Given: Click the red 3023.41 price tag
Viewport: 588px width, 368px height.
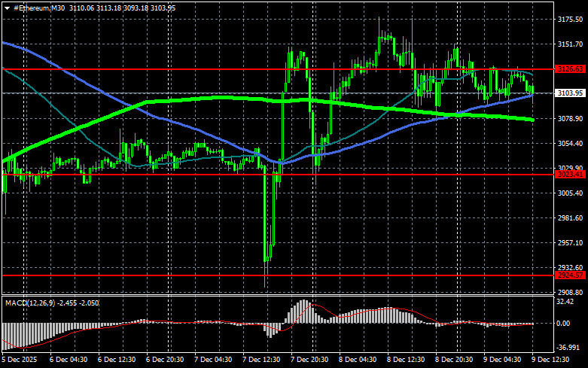Looking at the screenshot, I should click(x=570, y=174).
